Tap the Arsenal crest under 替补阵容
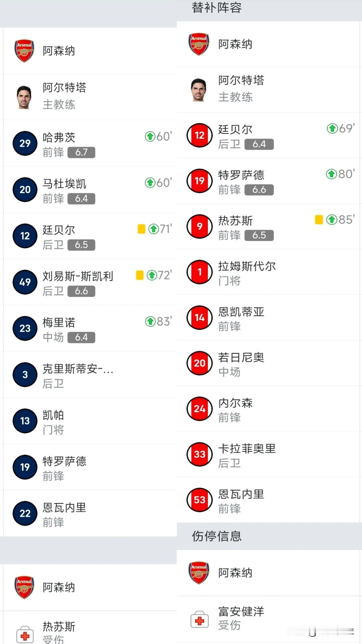This screenshot has height=644, width=362. point(199,44)
